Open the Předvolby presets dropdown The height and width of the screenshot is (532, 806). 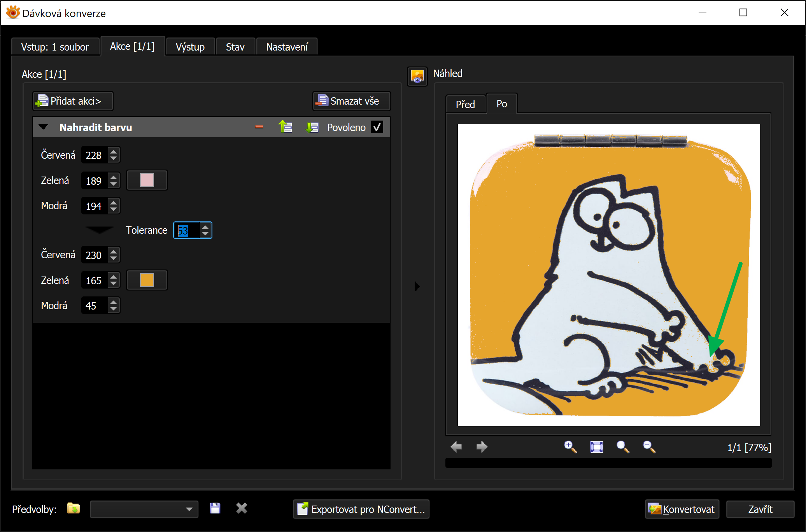point(189,509)
